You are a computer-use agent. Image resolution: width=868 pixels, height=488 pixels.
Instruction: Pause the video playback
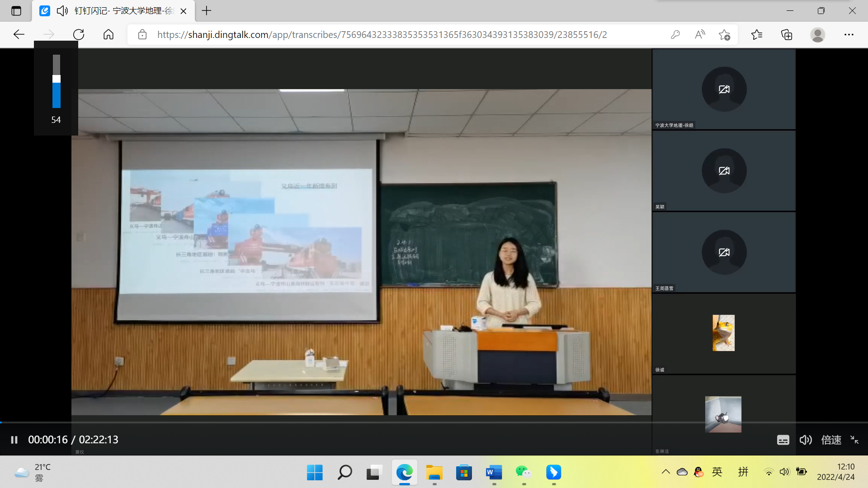coord(14,440)
